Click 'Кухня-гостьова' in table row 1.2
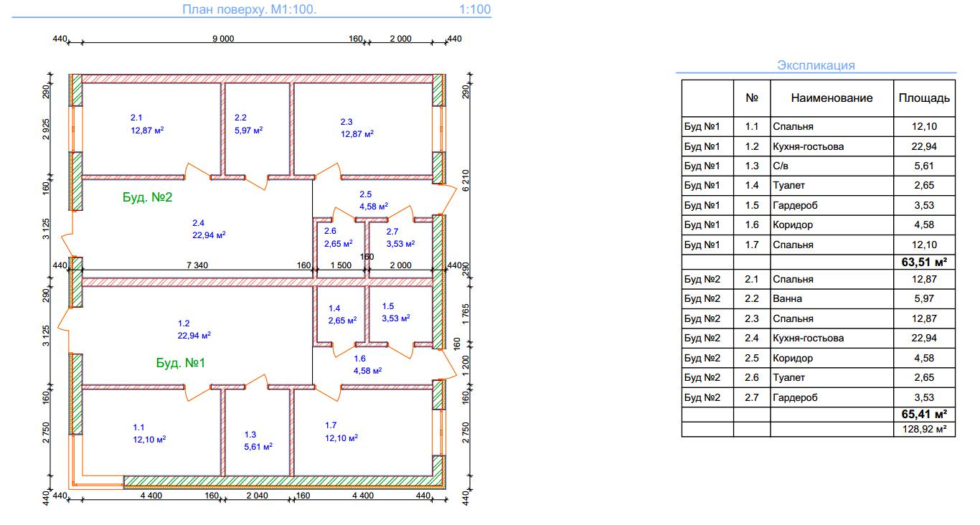Image resolution: width=980 pixels, height=525 pixels. [808, 146]
